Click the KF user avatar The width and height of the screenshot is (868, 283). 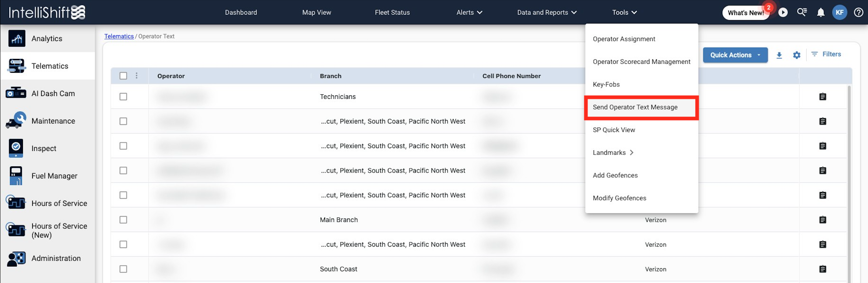[x=839, y=13]
